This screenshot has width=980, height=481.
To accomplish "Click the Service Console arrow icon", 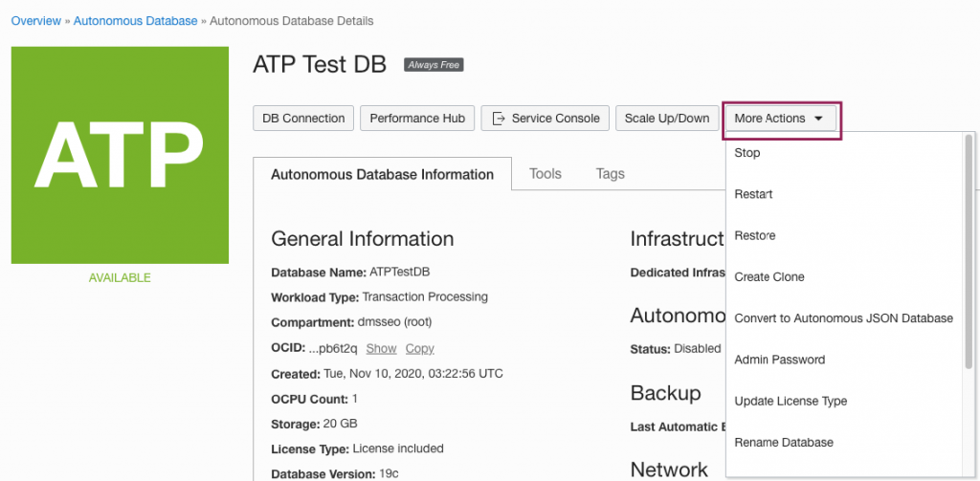I will tap(499, 118).
